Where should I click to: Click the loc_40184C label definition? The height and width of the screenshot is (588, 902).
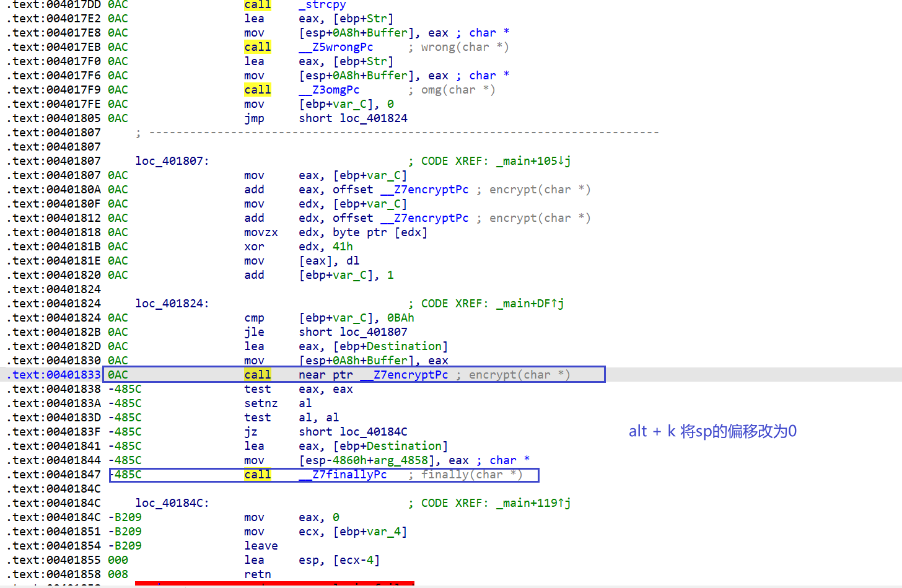172,503
